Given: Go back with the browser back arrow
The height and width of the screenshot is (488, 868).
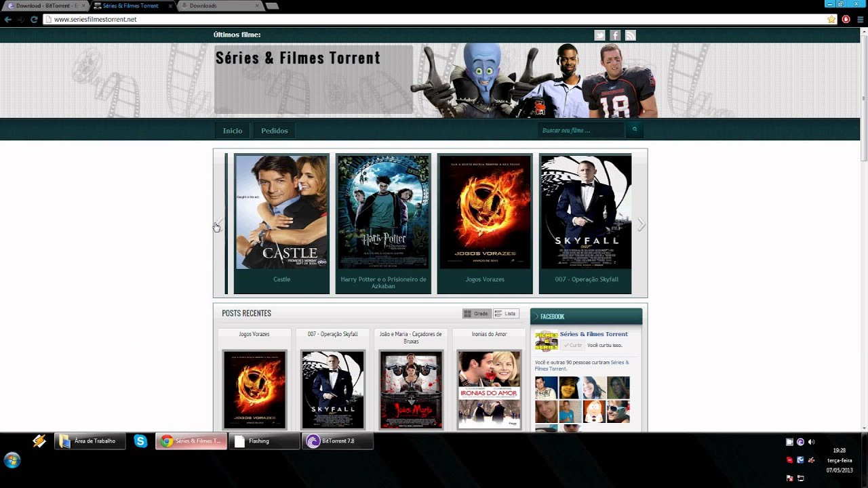Looking at the screenshot, I should click(8, 20).
